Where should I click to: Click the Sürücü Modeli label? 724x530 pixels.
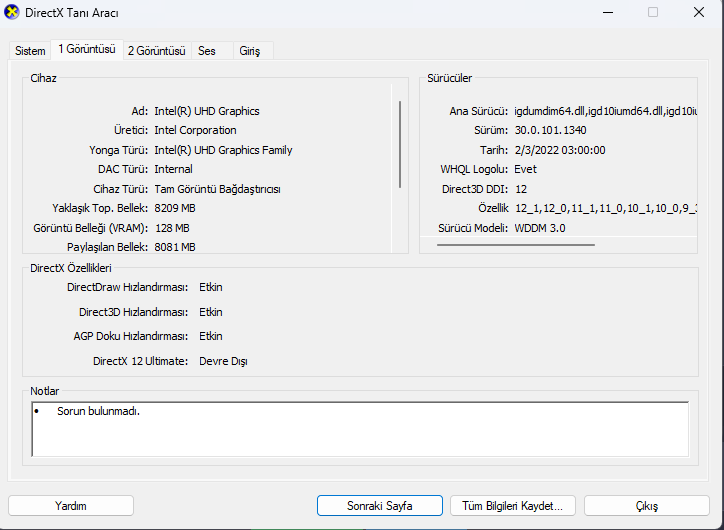[473, 228]
